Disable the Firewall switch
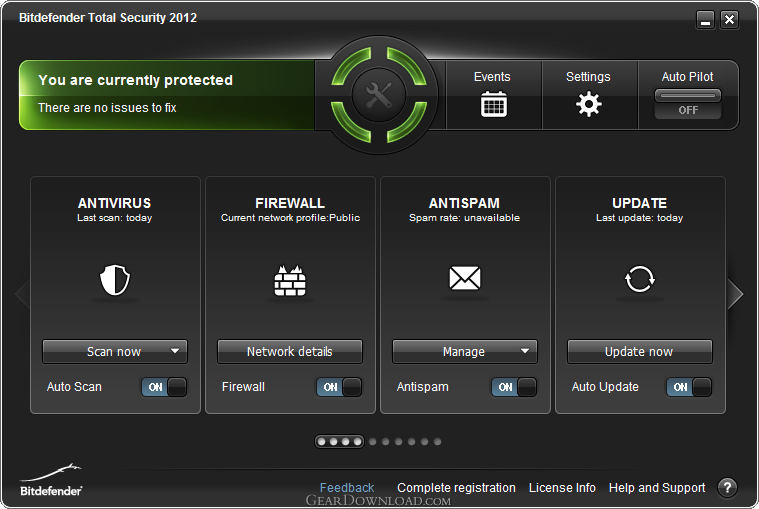The height and width of the screenshot is (509, 759). [339, 387]
